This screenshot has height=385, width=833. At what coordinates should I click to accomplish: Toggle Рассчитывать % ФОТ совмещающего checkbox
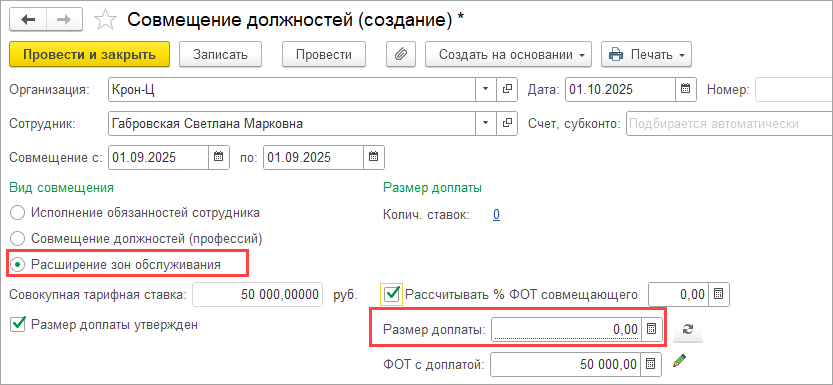coord(392,294)
